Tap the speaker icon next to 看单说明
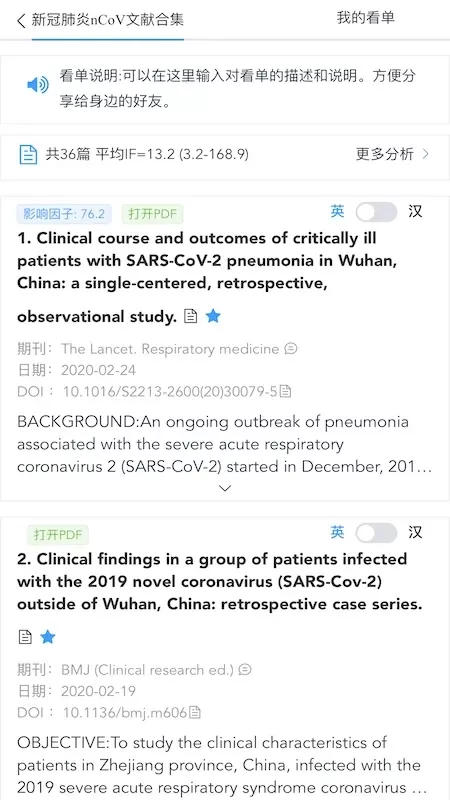This screenshot has width=450, height=800. pyautogui.click(x=38, y=85)
